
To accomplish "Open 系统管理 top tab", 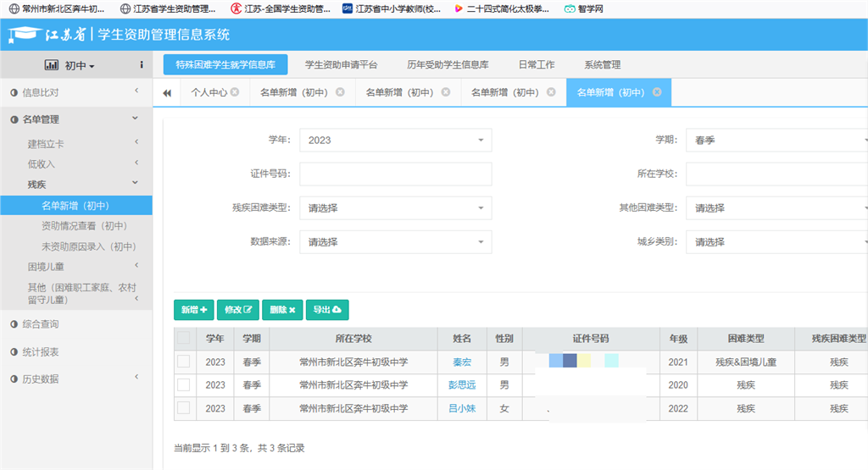I will (x=603, y=64).
